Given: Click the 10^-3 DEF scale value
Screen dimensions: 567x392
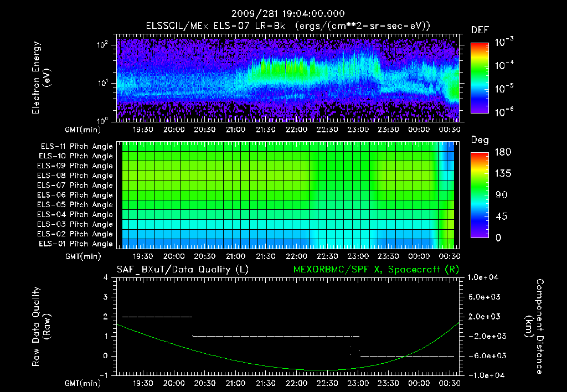Looking at the screenshot, I should pyautogui.click(x=504, y=42).
